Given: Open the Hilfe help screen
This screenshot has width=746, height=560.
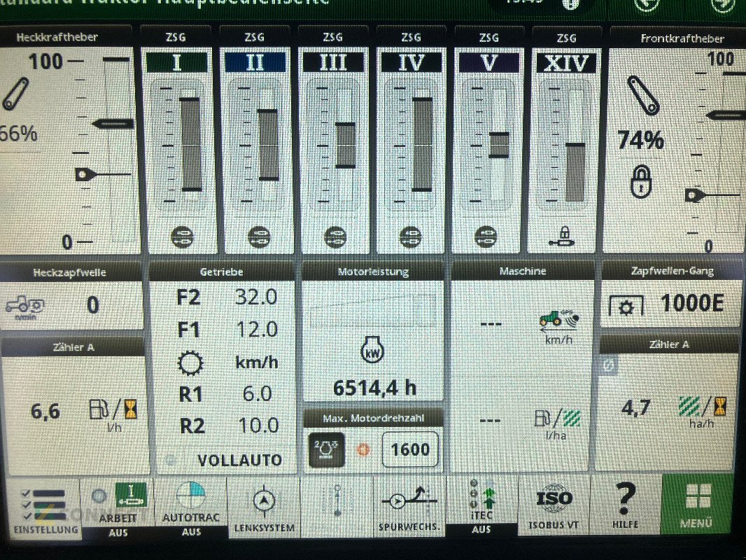Looking at the screenshot, I should coord(625,504).
